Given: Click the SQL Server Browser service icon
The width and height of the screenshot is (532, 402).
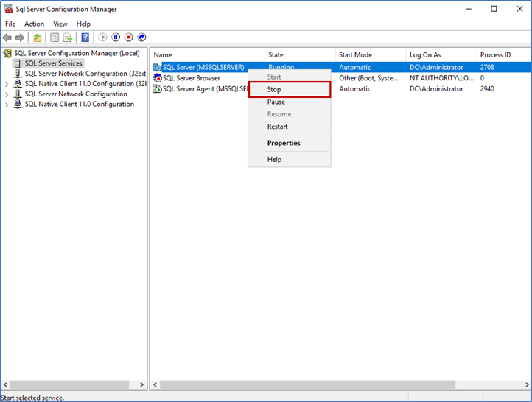Looking at the screenshot, I should (157, 78).
